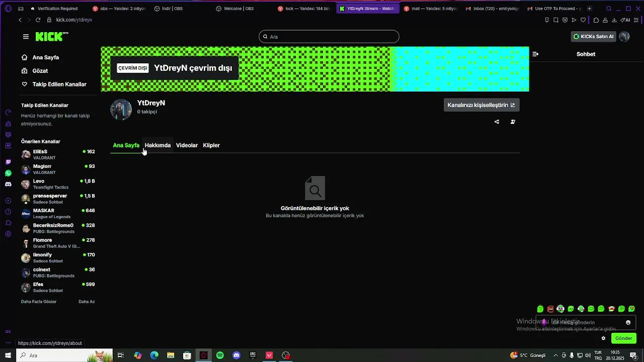Select the Ana Sayfa channel tab
This screenshot has height=362, width=644.
(126, 145)
